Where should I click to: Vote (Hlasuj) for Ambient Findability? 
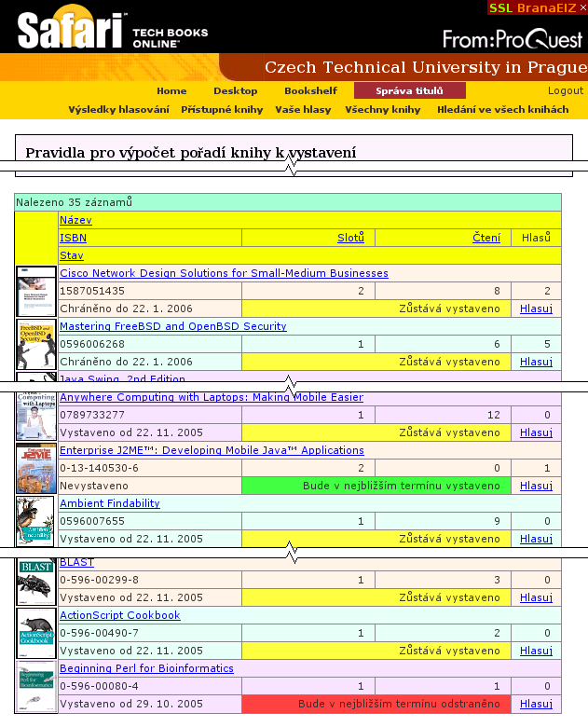tap(536, 539)
